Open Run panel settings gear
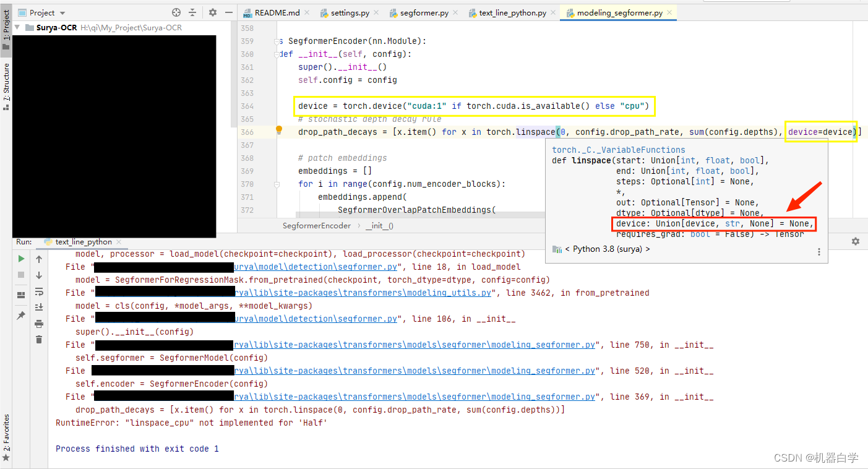The height and width of the screenshot is (469, 868). [856, 241]
